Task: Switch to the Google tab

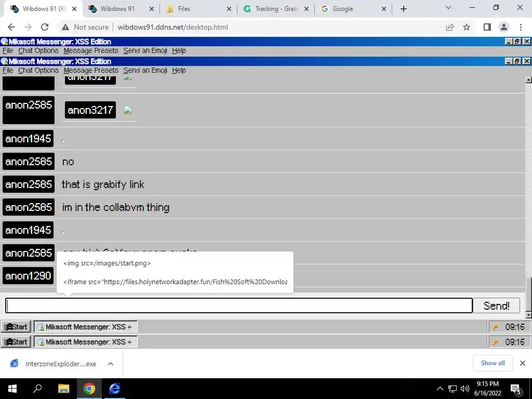Action: click(x=353, y=9)
